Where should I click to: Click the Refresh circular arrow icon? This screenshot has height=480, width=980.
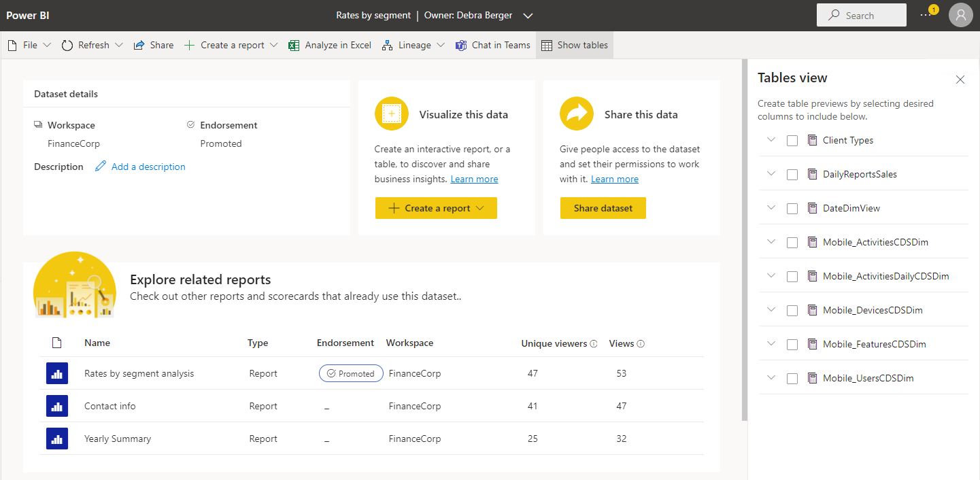click(x=67, y=46)
